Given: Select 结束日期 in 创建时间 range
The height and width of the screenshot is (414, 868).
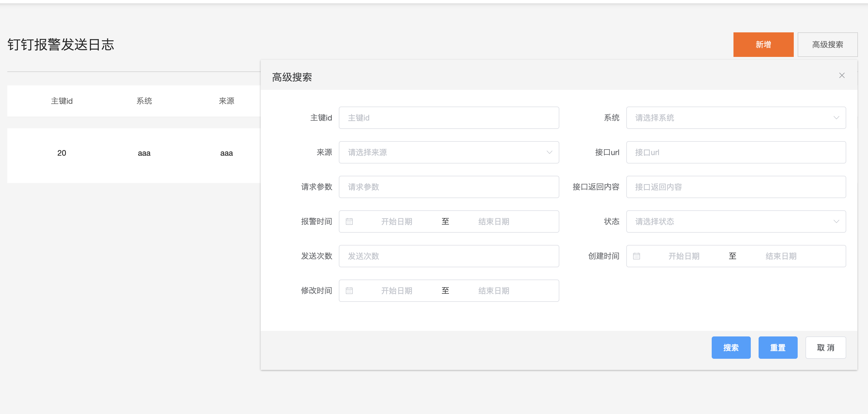Looking at the screenshot, I should [781, 256].
